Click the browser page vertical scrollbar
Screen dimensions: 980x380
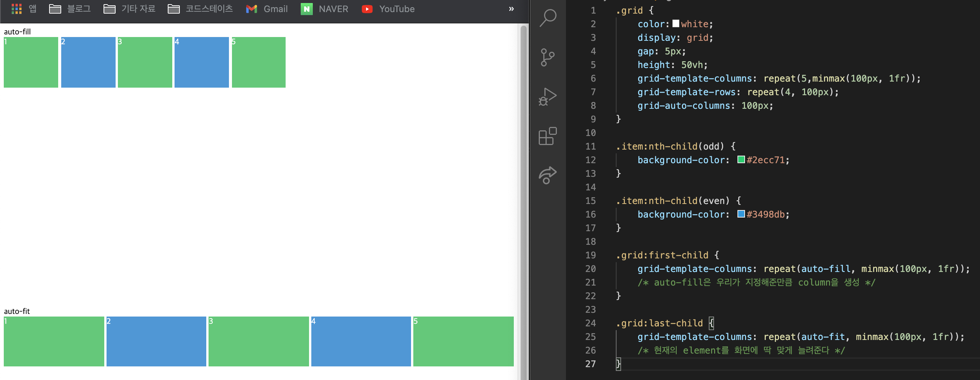524,202
